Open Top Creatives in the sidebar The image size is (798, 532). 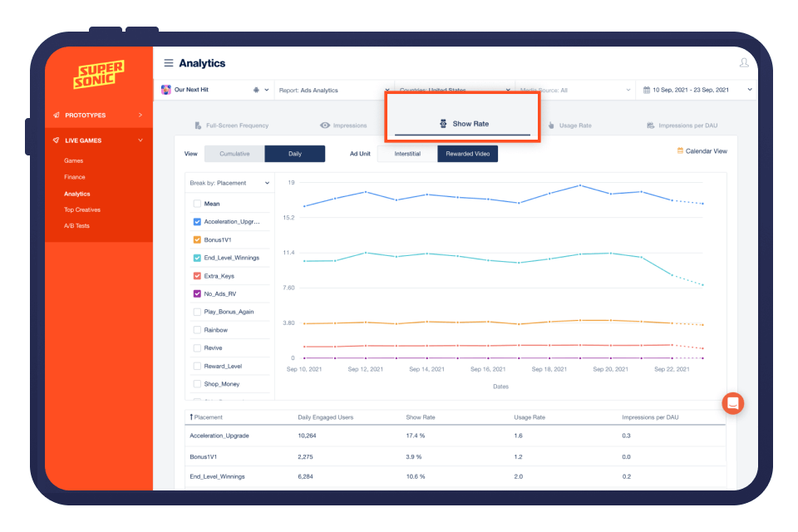click(x=82, y=209)
